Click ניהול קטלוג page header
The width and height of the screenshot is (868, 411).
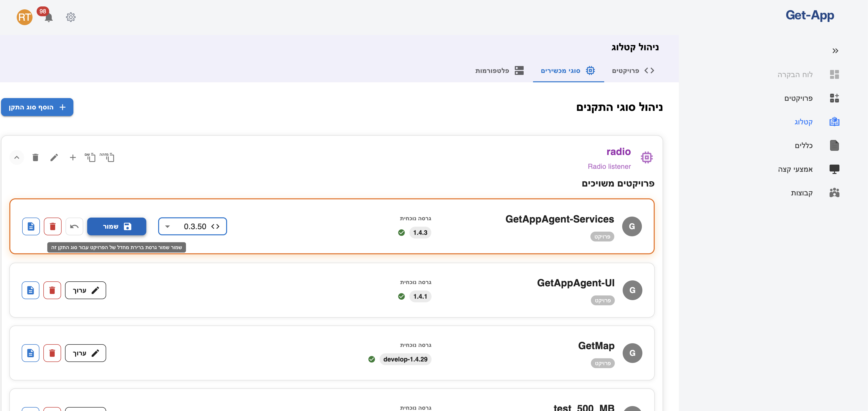pyautogui.click(x=635, y=48)
